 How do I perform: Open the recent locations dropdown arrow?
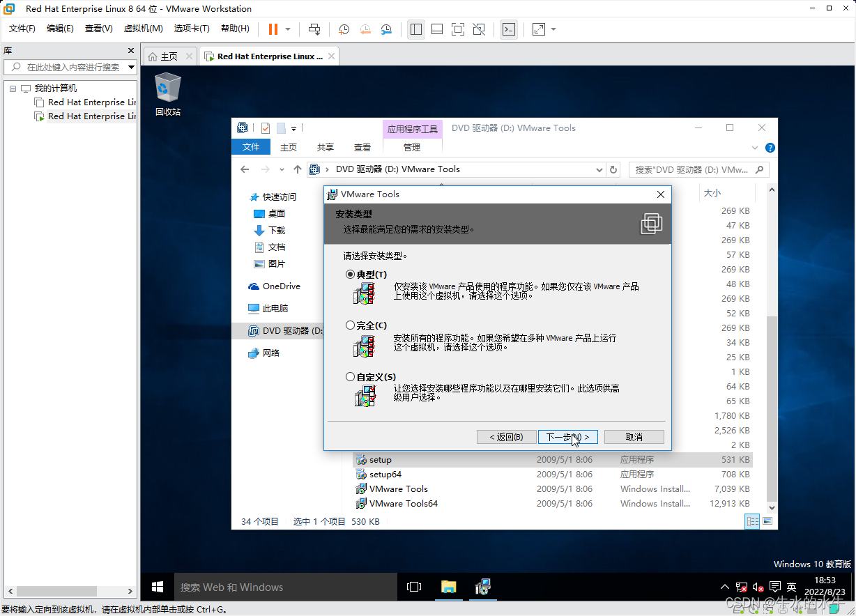[x=282, y=169]
